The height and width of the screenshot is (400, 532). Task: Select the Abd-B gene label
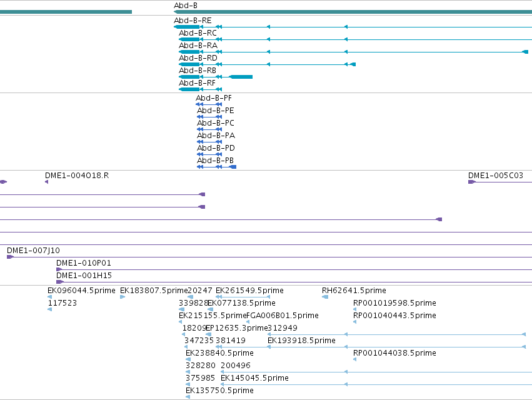(186, 6)
